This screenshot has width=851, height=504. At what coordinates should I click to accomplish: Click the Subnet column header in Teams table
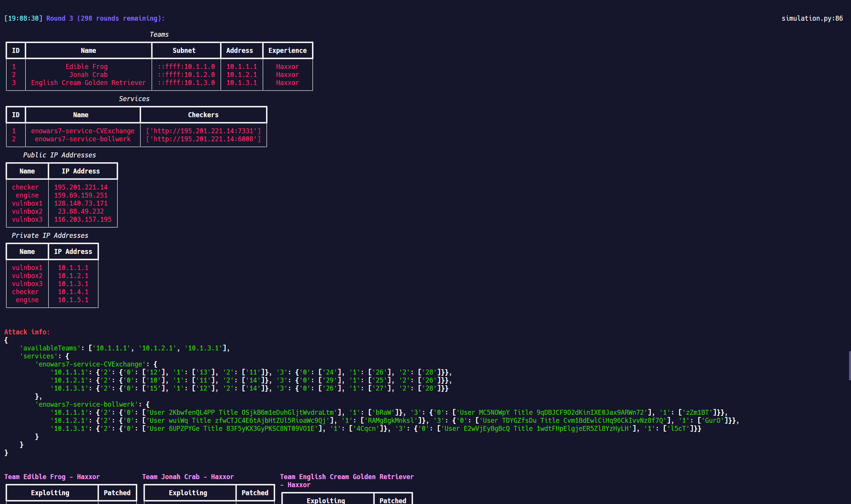tap(184, 50)
